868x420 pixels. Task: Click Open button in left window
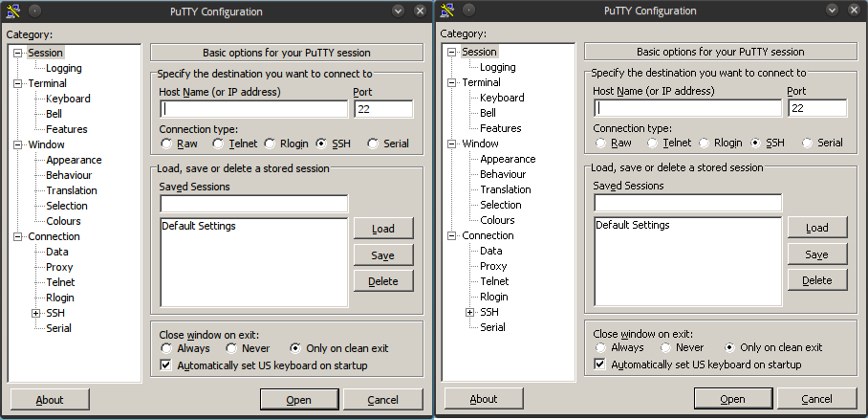[299, 400]
